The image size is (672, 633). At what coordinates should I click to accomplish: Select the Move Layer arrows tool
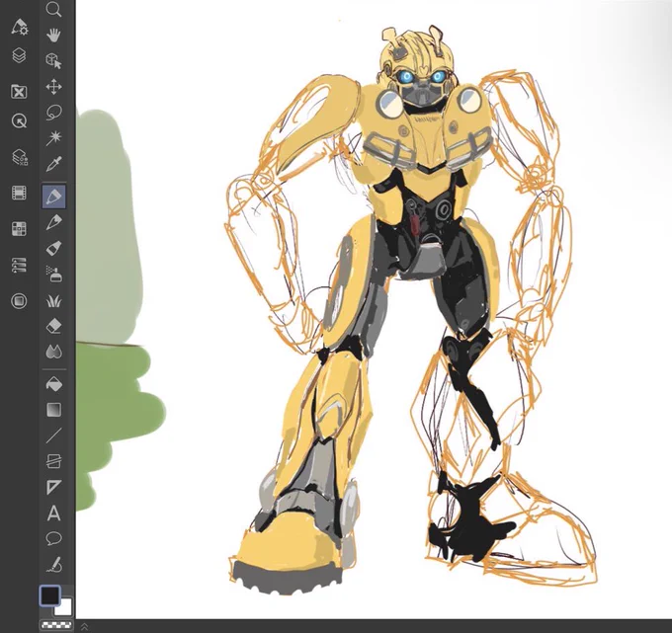tap(53, 87)
